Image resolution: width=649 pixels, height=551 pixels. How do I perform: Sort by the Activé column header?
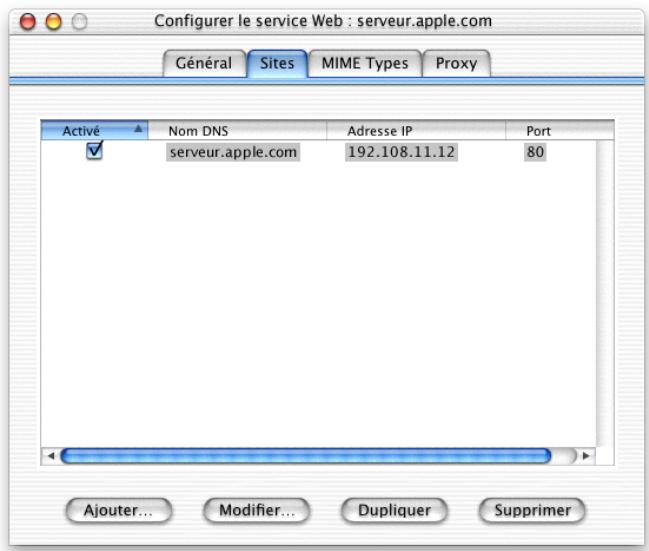click(94, 131)
